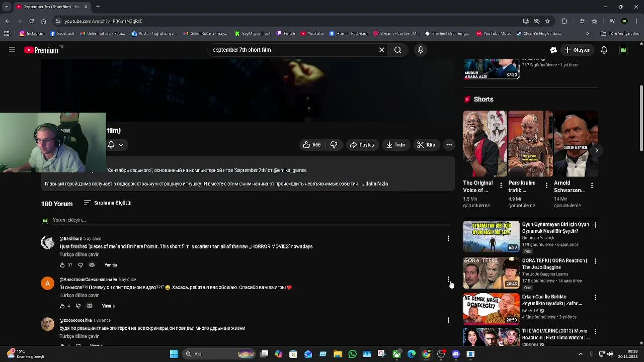Open menu for the GORA TEPKİ video
The image size is (644, 362).
(x=595, y=261)
